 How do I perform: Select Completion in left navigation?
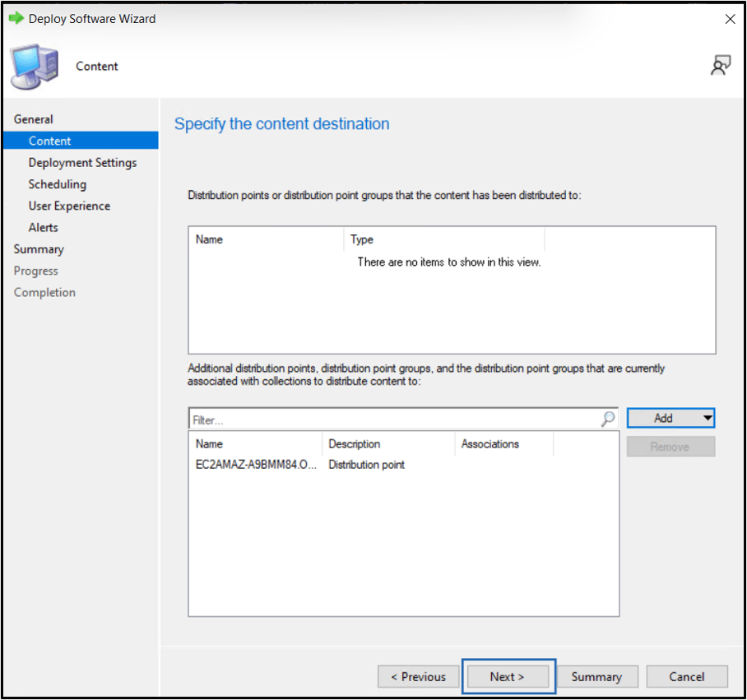pos(44,292)
